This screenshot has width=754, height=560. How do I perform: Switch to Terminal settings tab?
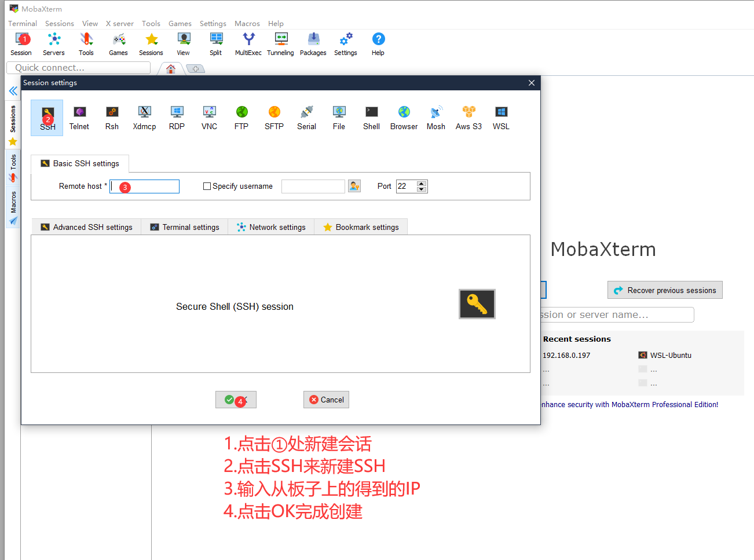pos(185,227)
